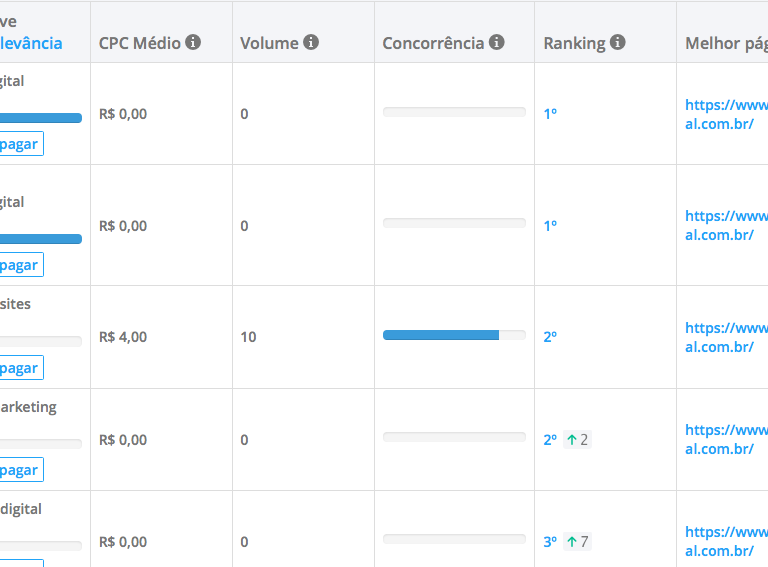Viewport: 768px width, 567px height.
Task: Open the first row's 1º ranking link
Action: (550, 114)
